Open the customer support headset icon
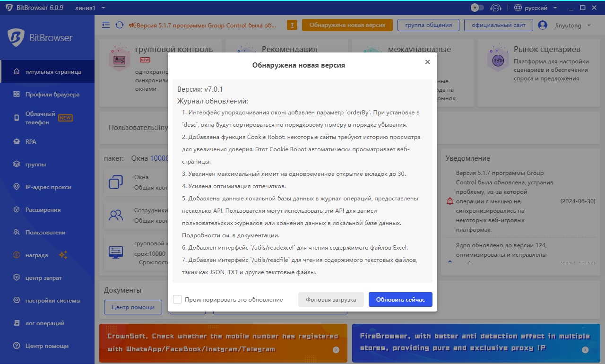This screenshot has height=364, width=605. [x=495, y=8]
